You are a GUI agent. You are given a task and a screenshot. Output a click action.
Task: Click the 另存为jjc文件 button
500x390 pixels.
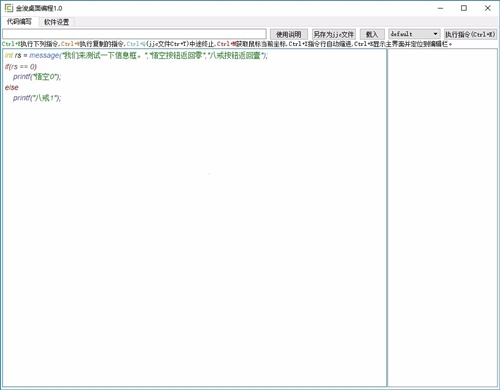pyautogui.click(x=334, y=34)
